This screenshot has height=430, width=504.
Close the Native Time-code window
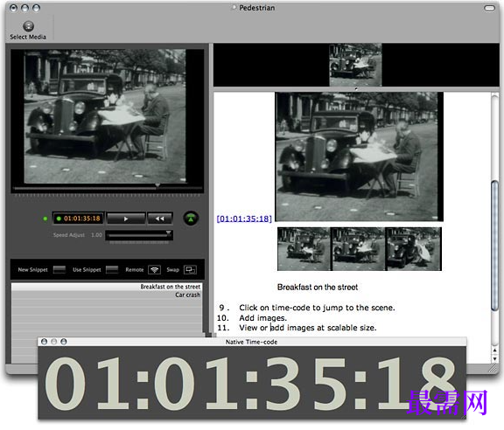(x=44, y=342)
